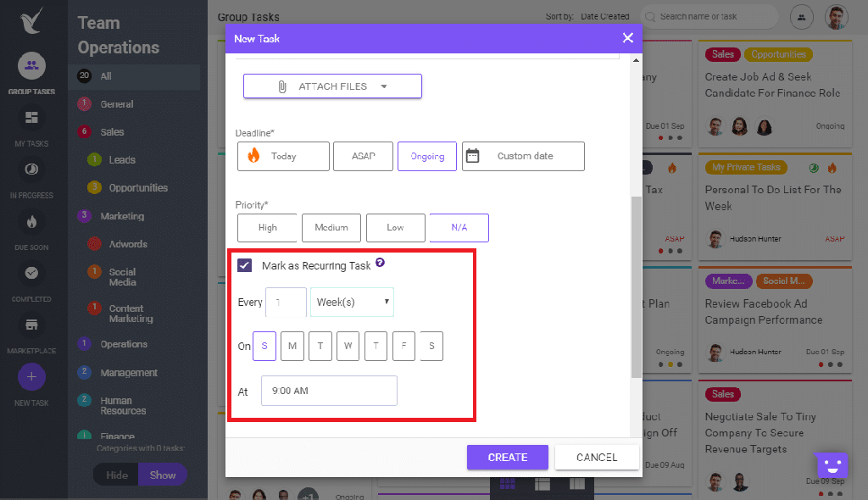Open the user profile avatar
The height and width of the screenshot is (500, 868).
coord(836,17)
